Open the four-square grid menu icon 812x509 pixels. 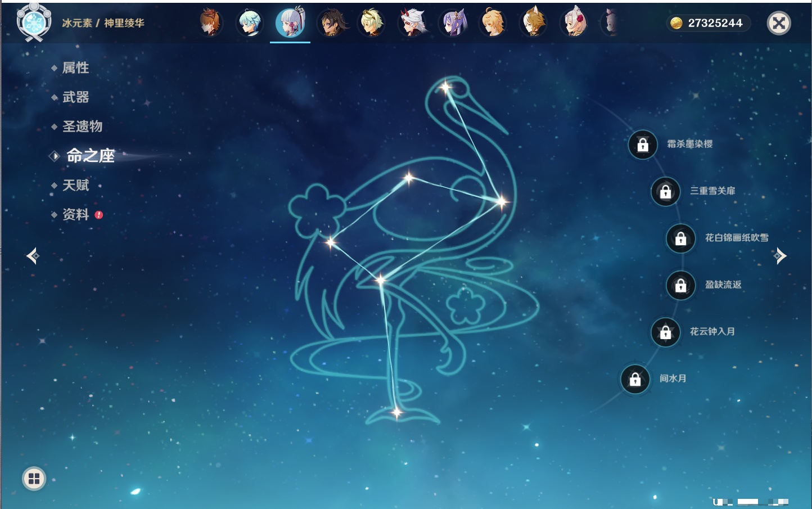tap(34, 479)
